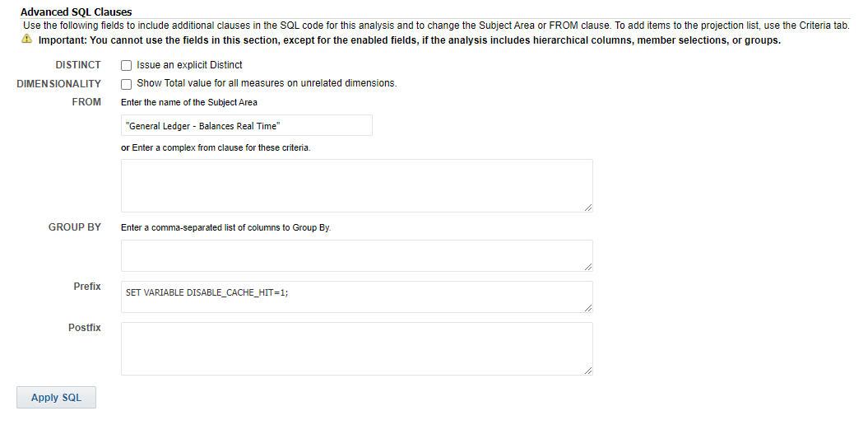The image size is (868, 425).
Task: Select the Advanced SQL Clauses section heading
Action: (77, 12)
